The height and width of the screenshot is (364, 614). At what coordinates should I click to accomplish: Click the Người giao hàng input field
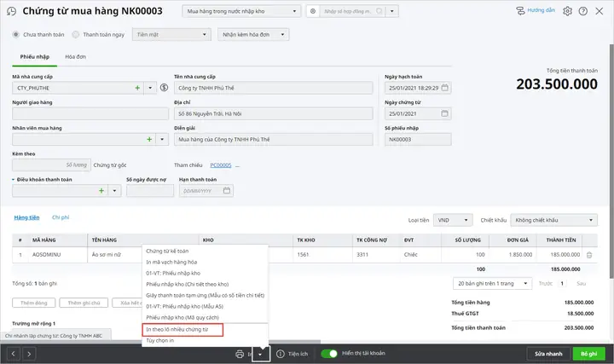pyautogui.click(x=90, y=113)
